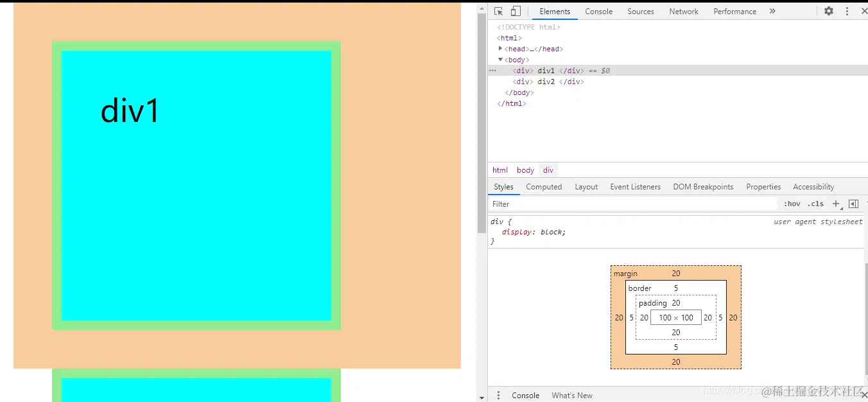Viewport: 868px width, 402px height.
Task: Click the block value of display
Action: coord(551,232)
